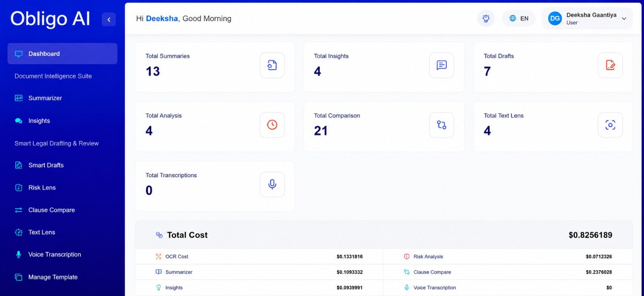The width and height of the screenshot is (644, 296).
Task: Click the Risk Lens sidebar icon
Action: click(19, 188)
